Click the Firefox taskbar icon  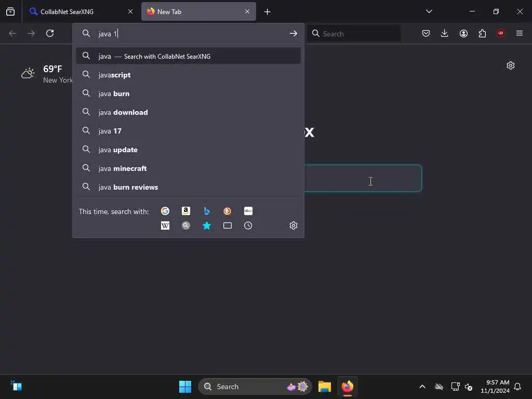[x=348, y=387]
